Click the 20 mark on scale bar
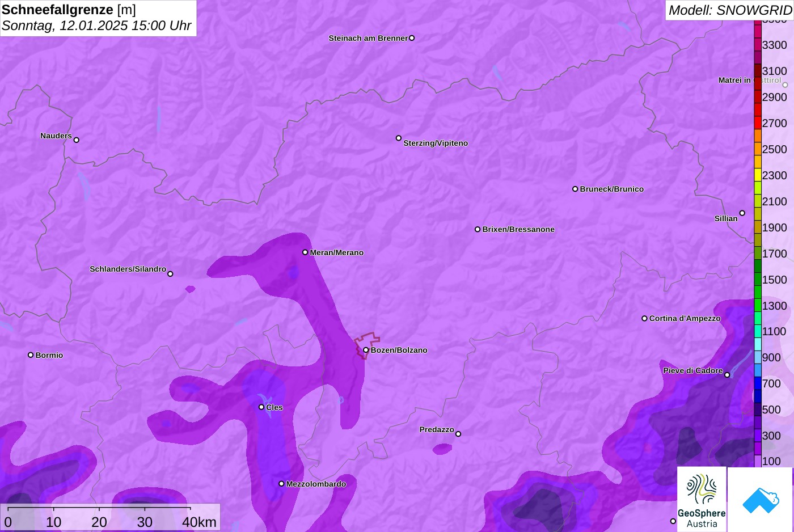794x532 pixels. click(99, 522)
